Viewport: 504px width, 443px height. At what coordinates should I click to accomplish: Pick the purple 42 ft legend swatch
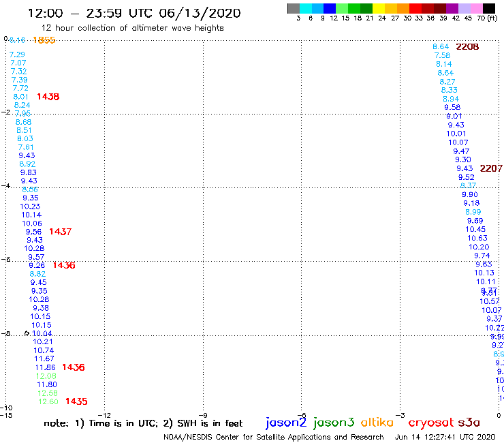452,8
